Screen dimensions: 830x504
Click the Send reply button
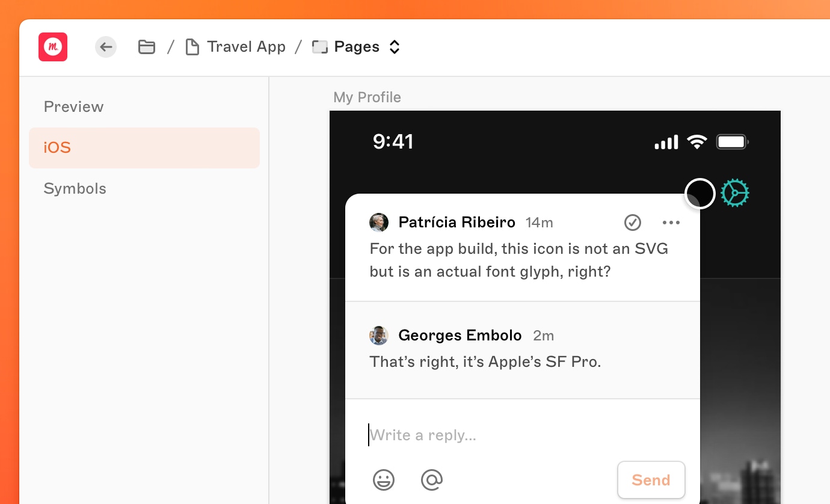coord(651,480)
